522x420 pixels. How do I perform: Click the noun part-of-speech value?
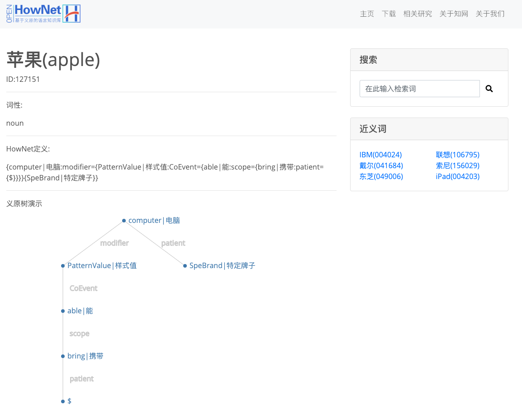[x=15, y=123]
